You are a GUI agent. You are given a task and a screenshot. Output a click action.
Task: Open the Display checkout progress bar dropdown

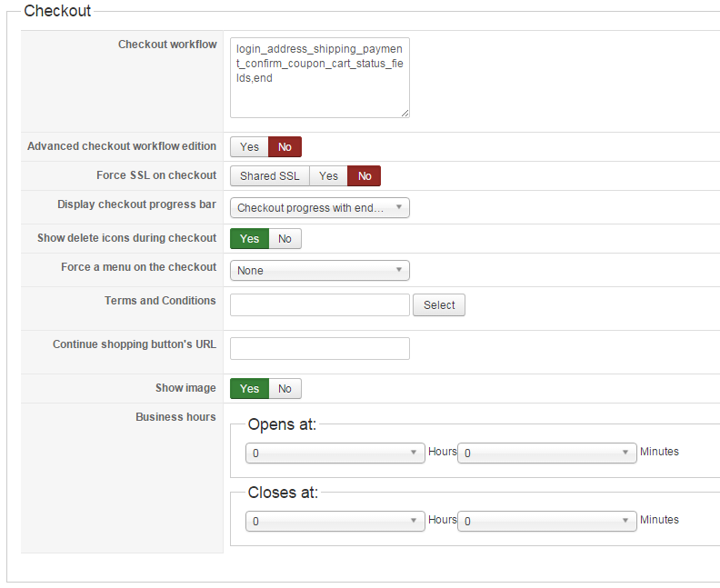319,208
